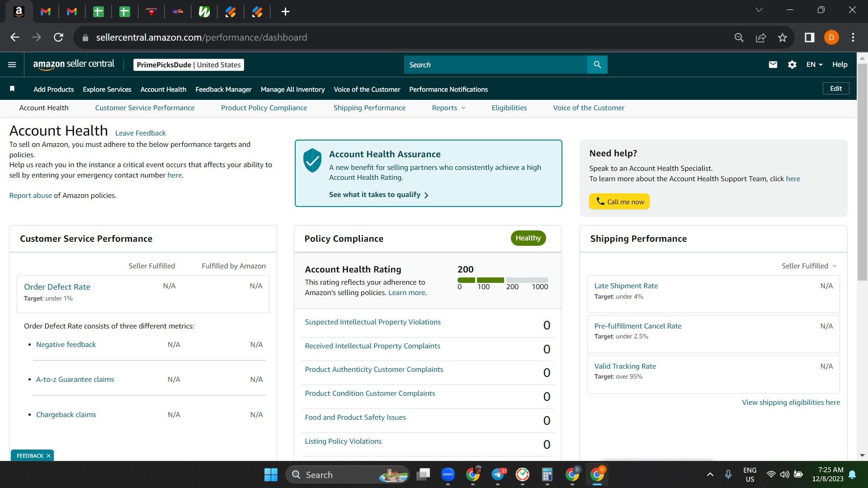Open Add Products in the bookmark bar
This screenshot has height=488, width=868.
click(x=54, y=89)
